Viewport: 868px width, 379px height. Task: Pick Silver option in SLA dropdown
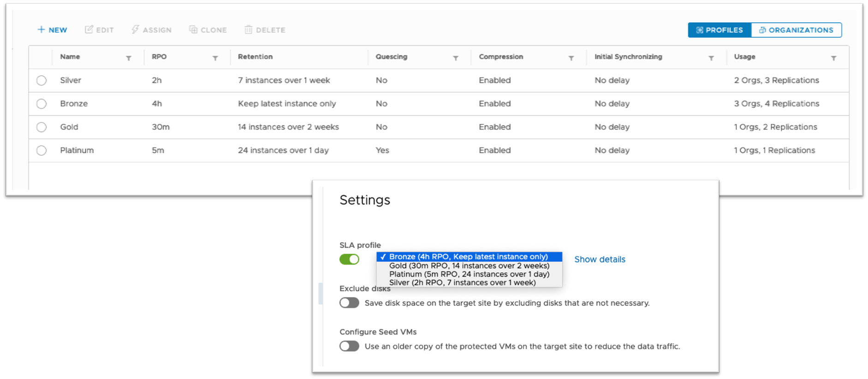[462, 283]
